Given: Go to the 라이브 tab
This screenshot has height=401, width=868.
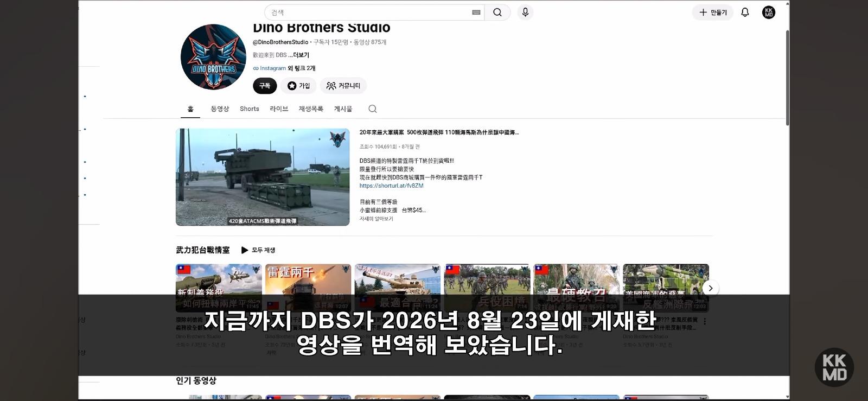Looking at the screenshot, I should click(x=279, y=109).
